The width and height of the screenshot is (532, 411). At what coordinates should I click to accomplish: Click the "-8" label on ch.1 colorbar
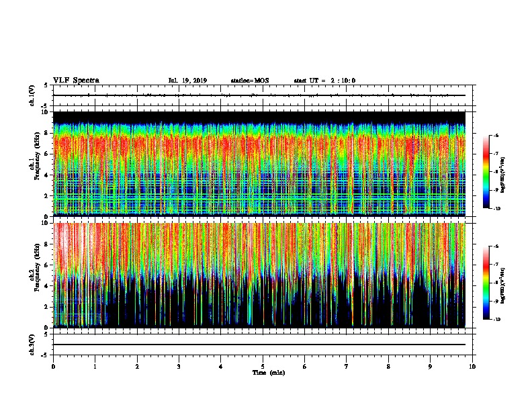[496, 172]
